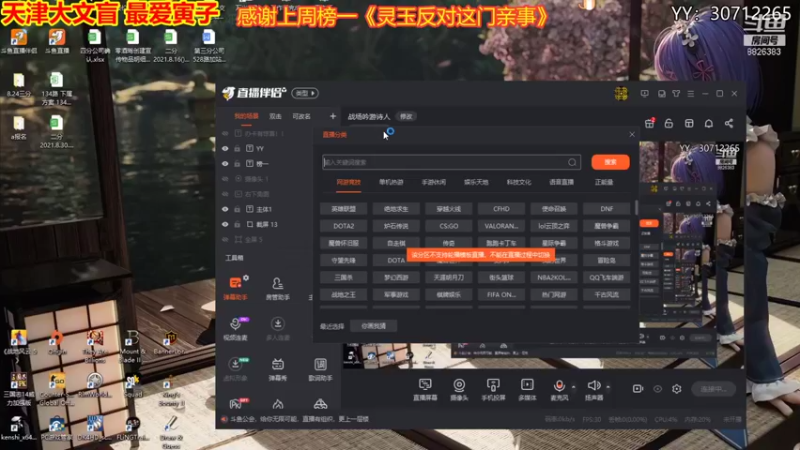Toggle visibility of YY source
Viewport: 800px width, 450px height.
pyautogui.click(x=225, y=148)
